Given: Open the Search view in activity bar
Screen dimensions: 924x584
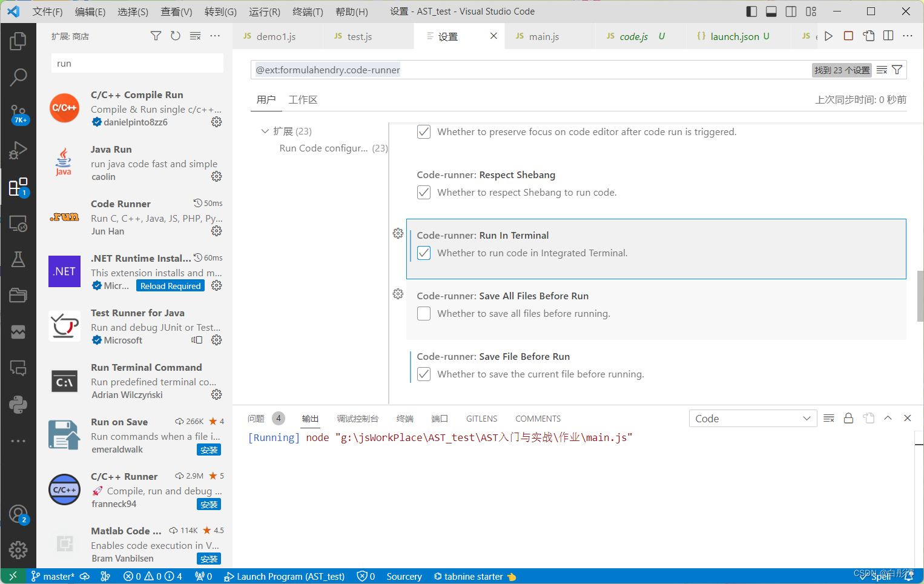Looking at the screenshot, I should pyautogui.click(x=18, y=77).
